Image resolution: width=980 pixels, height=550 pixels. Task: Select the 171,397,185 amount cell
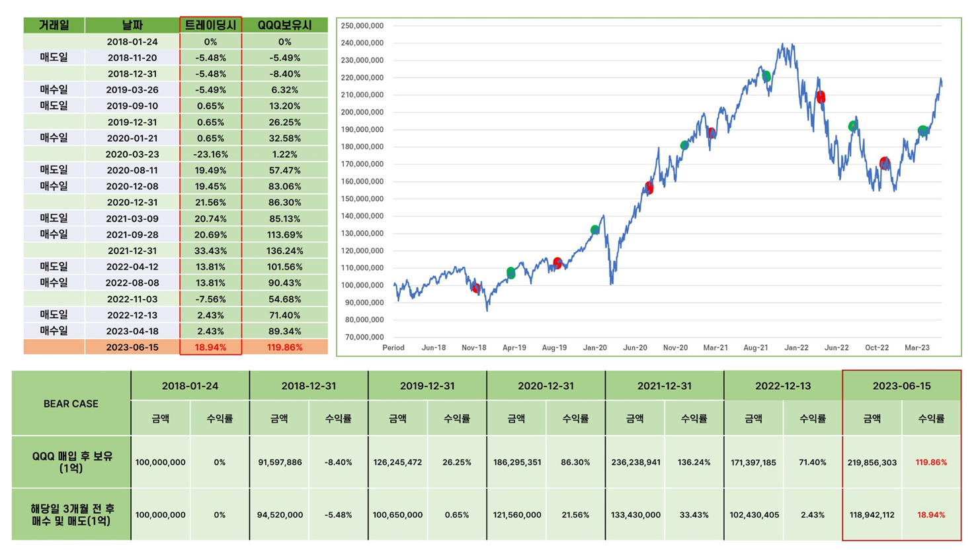coord(754,463)
